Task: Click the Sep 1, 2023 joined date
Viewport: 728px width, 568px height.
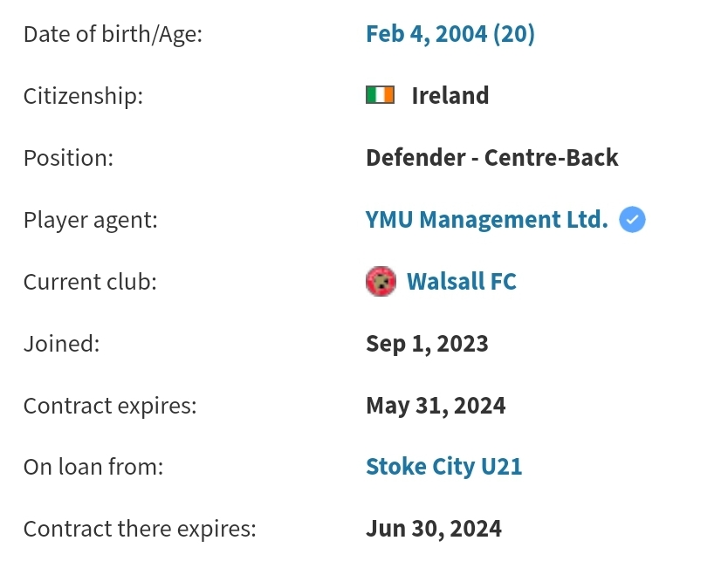Action: (427, 344)
